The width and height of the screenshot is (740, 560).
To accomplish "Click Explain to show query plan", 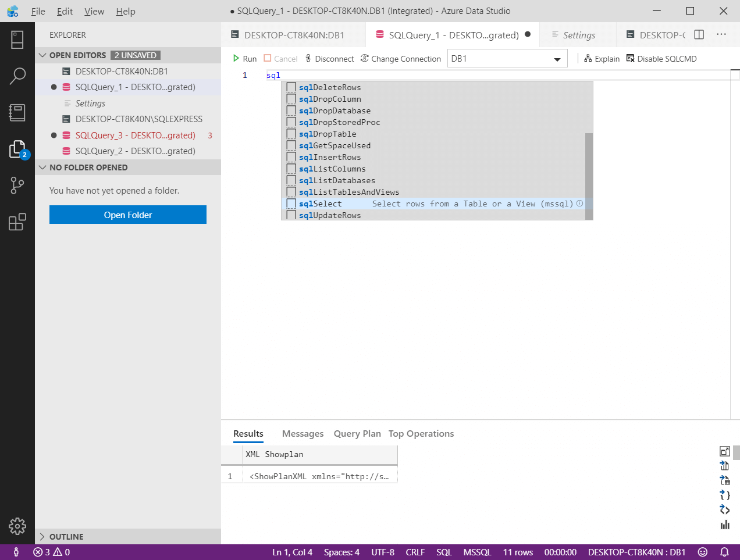I will 602,59.
